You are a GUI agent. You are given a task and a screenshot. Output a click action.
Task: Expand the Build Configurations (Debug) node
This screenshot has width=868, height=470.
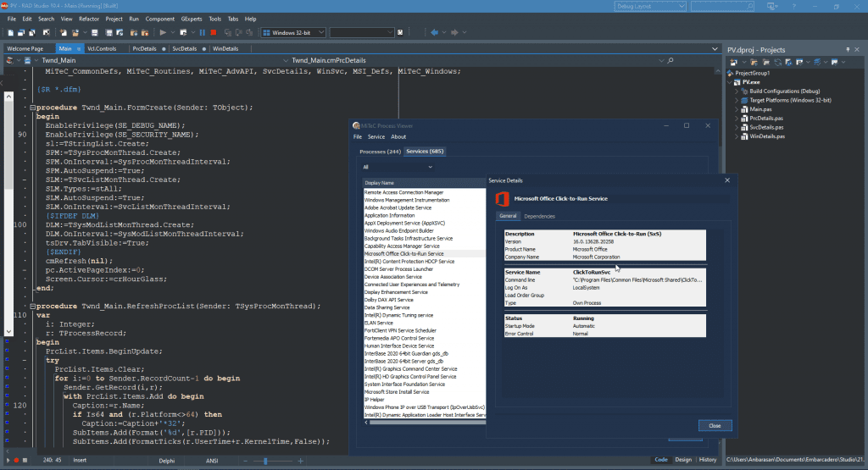pyautogui.click(x=737, y=91)
